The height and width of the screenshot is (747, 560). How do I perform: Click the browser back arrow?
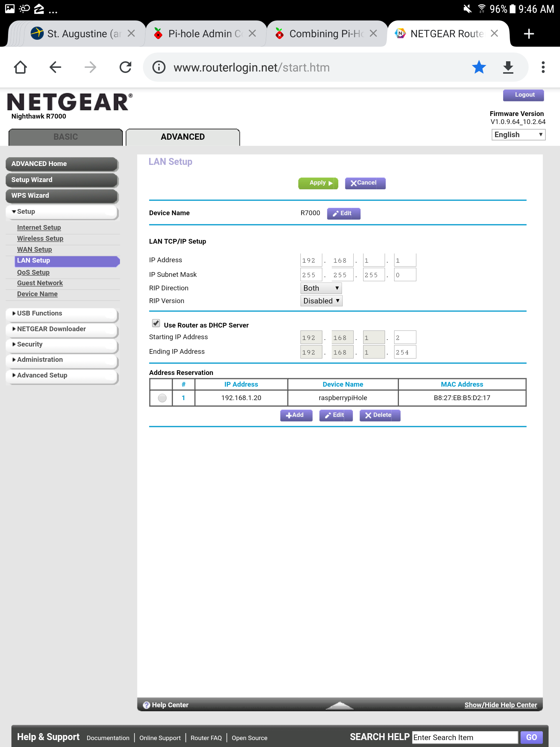55,67
